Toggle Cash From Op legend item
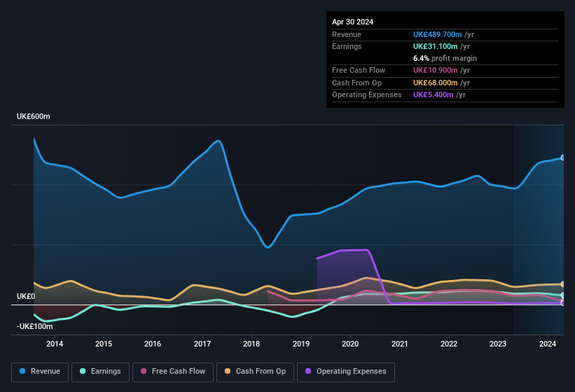This screenshot has height=392, width=575. pos(255,371)
